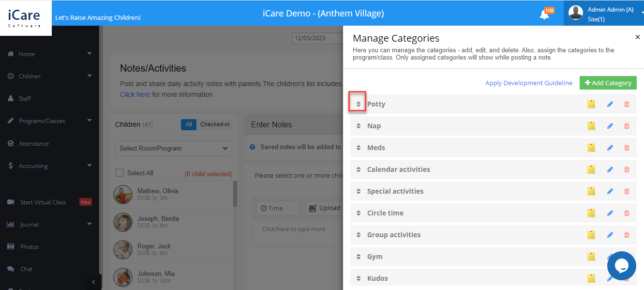Open the live chat bubble widget
The image size is (644, 290).
(621, 266)
